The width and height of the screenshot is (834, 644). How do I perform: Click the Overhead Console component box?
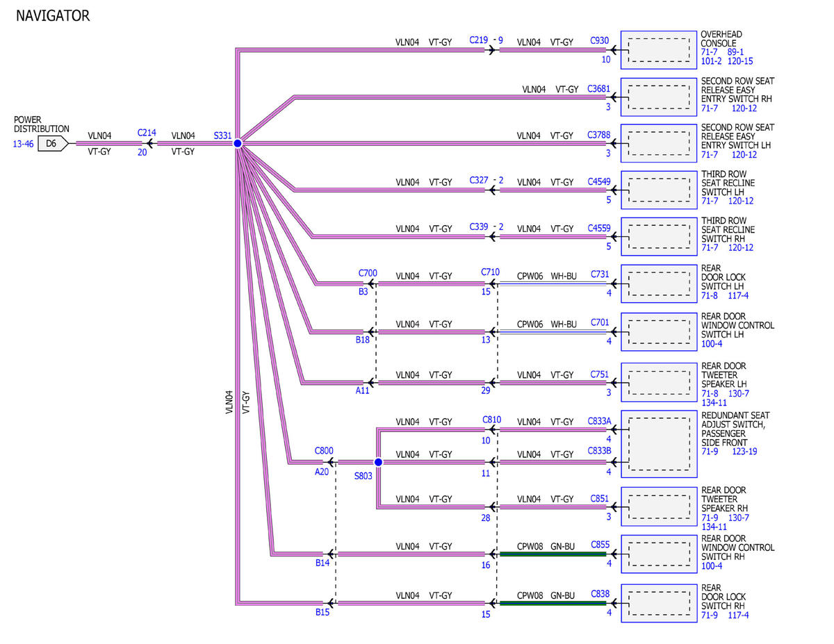coord(659,50)
